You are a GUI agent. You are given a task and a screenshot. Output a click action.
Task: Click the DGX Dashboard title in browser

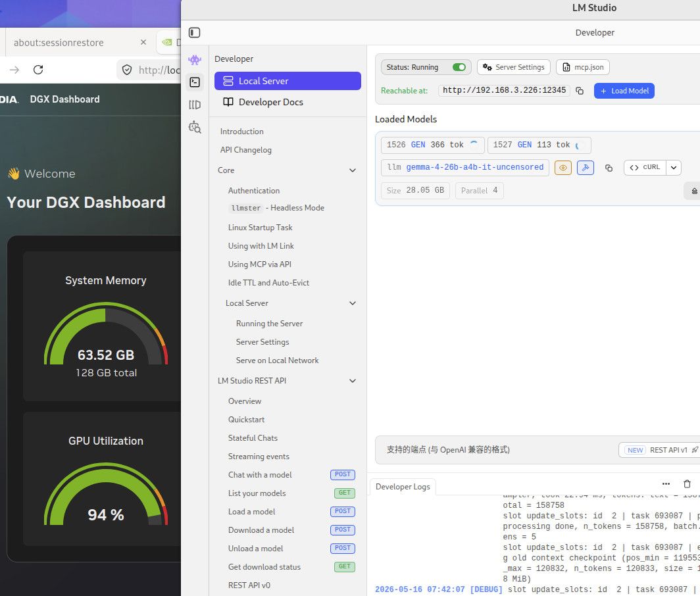(x=64, y=99)
